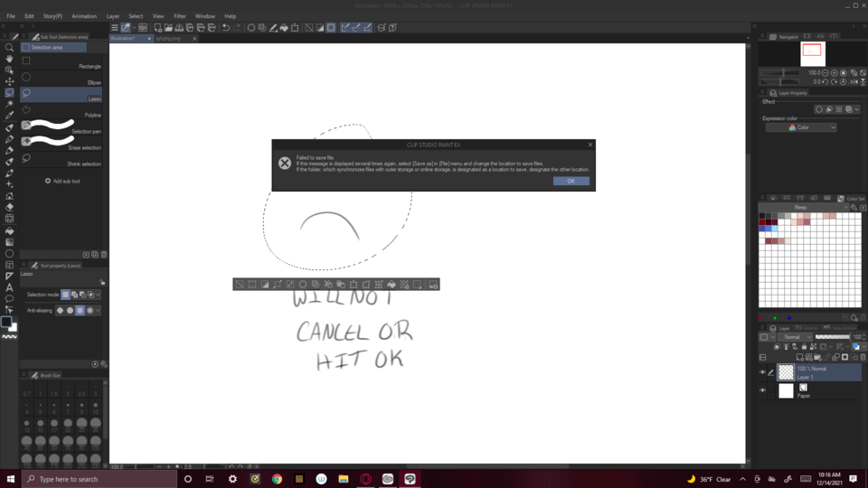
Task: Select the Eraser tool in toolbar
Action: [x=9, y=207]
